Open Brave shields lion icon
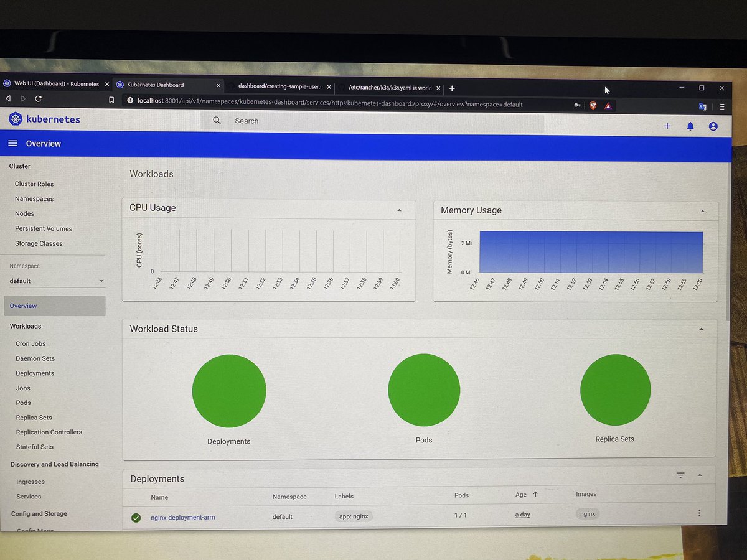Viewport: 747px width, 560px height. tap(593, 105)
